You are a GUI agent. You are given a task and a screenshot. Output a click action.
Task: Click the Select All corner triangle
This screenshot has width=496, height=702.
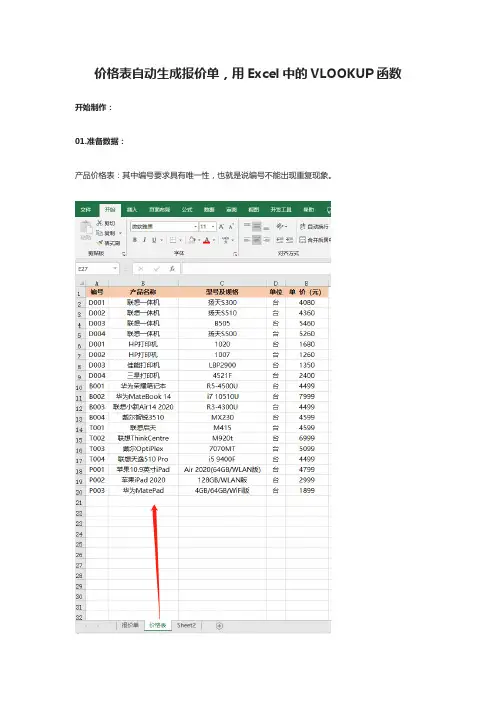coord(81,283)
